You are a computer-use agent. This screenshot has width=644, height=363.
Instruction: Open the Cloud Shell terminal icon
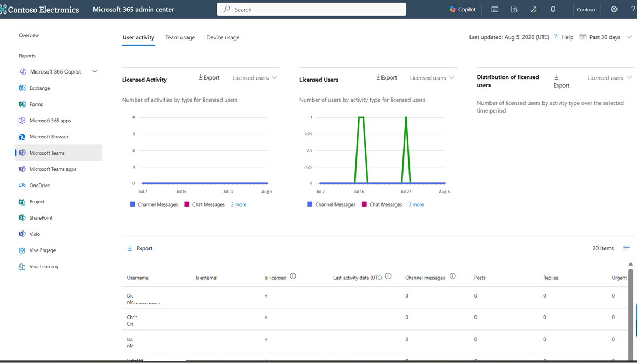pos(494,9)
